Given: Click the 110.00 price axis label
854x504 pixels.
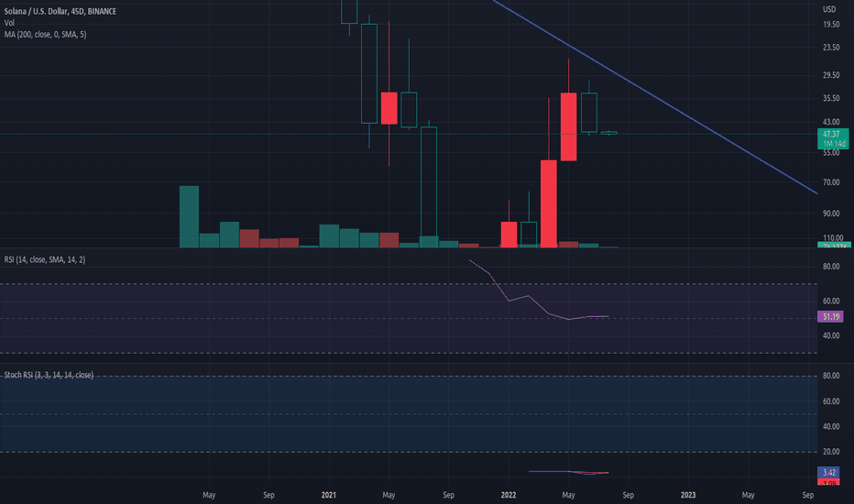Looking at the screenshot, I should [833, 237].
